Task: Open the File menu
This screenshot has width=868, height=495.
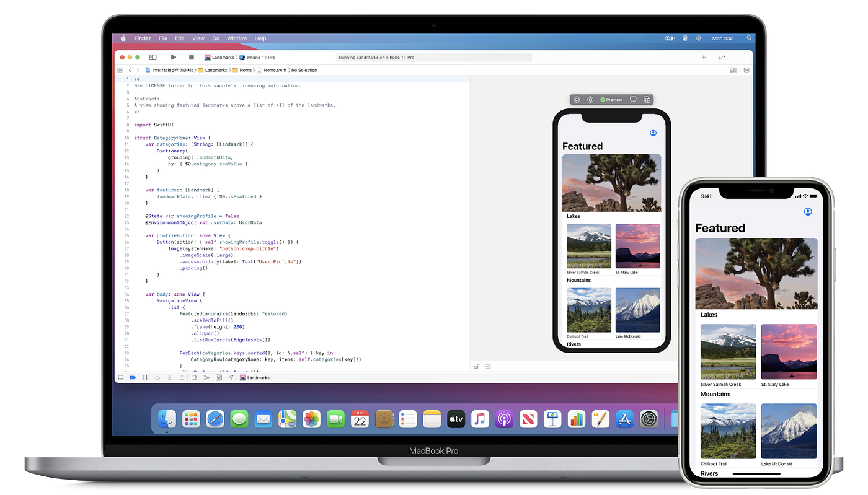Action: 163,38
